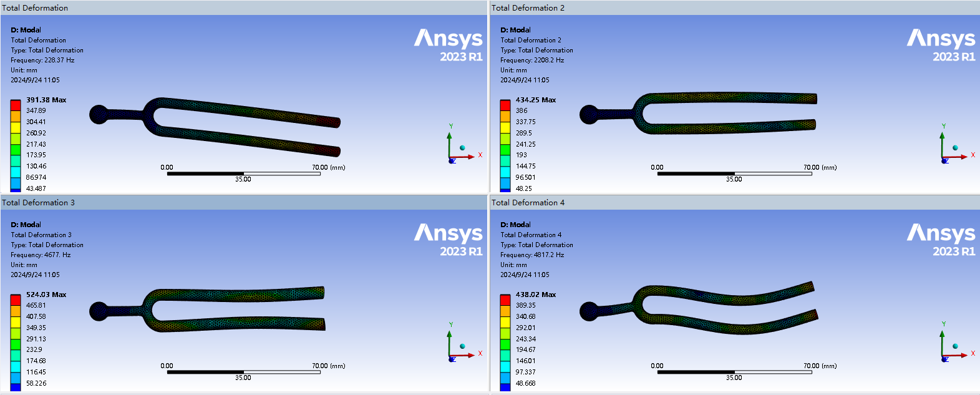Image resolution: width=980 pixels, height=395 pixels.
Task: Click the 524.03 Max legend label
Action: [46, 295]
